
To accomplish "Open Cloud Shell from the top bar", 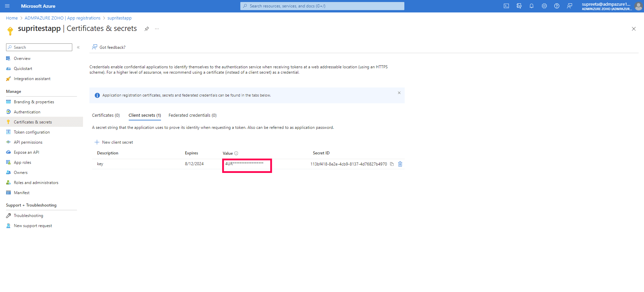I will tap(506, 6).
